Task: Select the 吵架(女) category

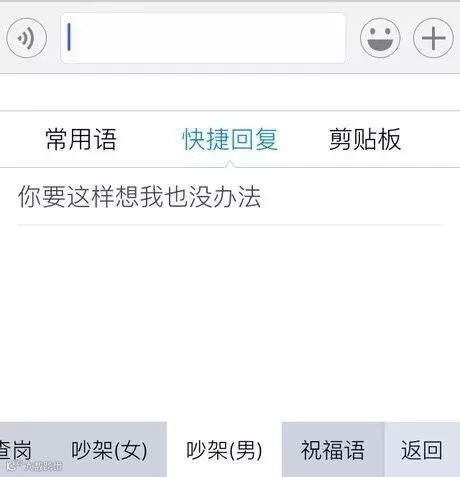Action: [x=109, y=450]
